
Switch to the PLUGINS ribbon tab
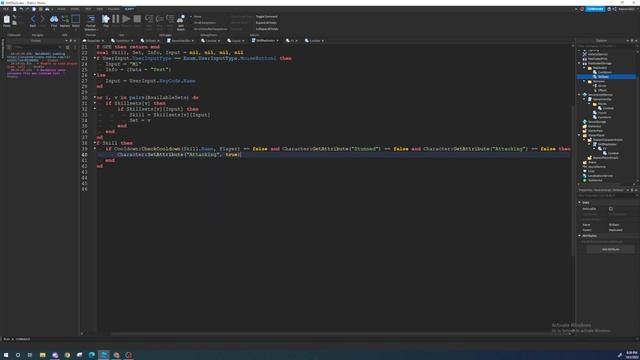[x=114, y=9]
